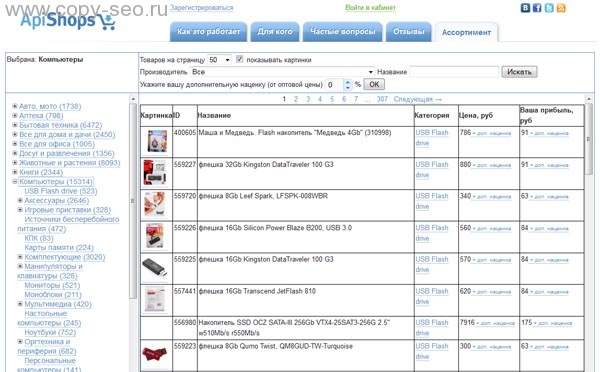
Task: Open Kingston 16Gb DataTraveler thumbnail
Action: tap(155, 268)
